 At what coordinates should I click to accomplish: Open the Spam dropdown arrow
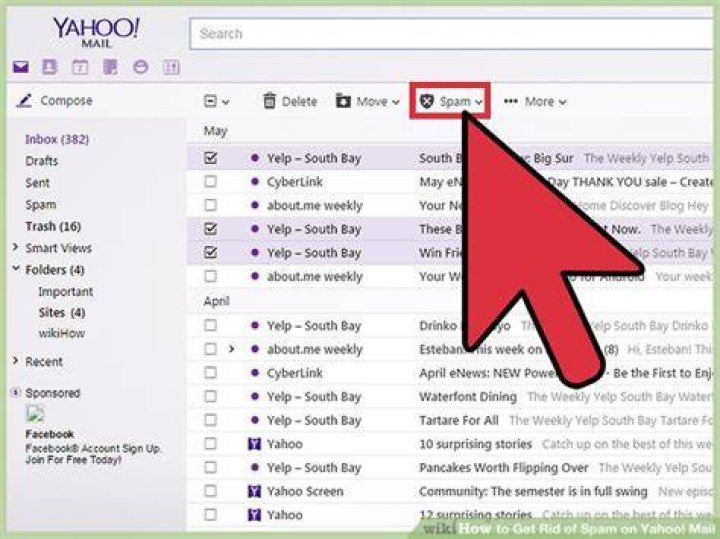tap(478, 102)
